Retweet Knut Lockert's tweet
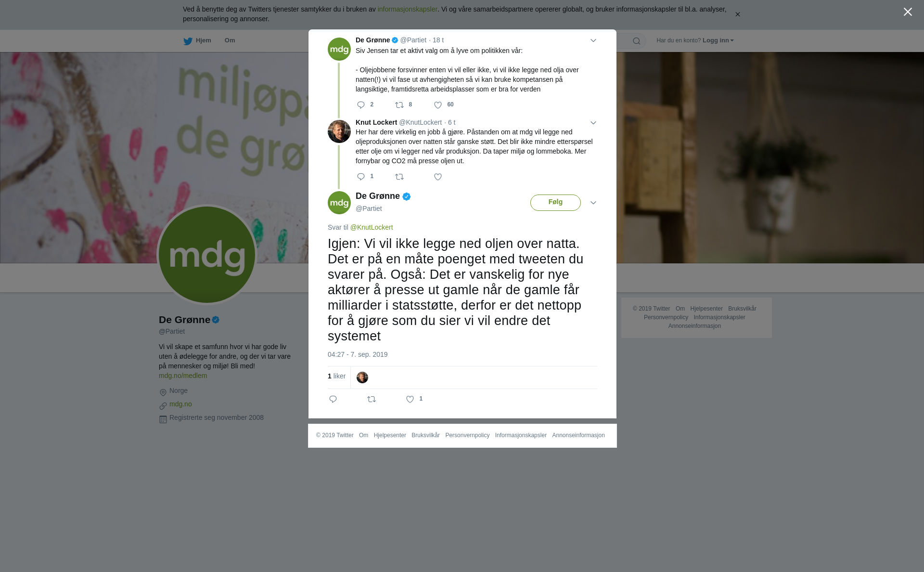924x572 pixels. click(x=399, y=177)
